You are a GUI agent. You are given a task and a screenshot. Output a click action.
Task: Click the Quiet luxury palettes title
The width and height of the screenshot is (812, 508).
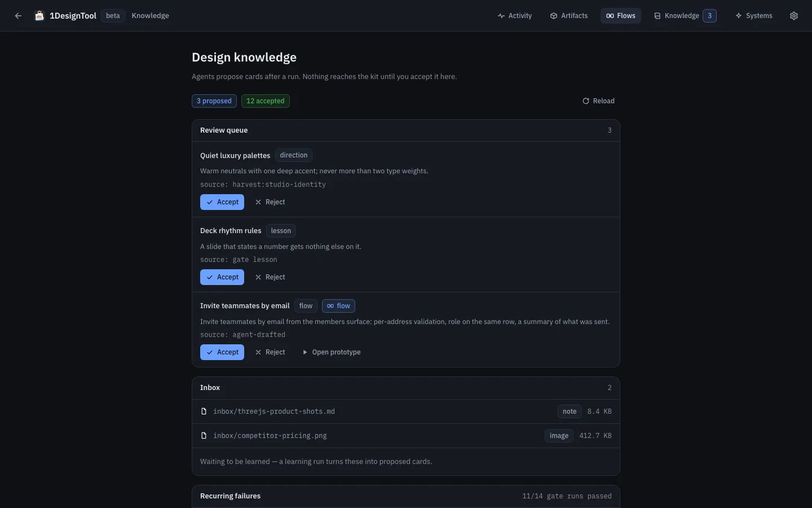click(x=235, y=155)
